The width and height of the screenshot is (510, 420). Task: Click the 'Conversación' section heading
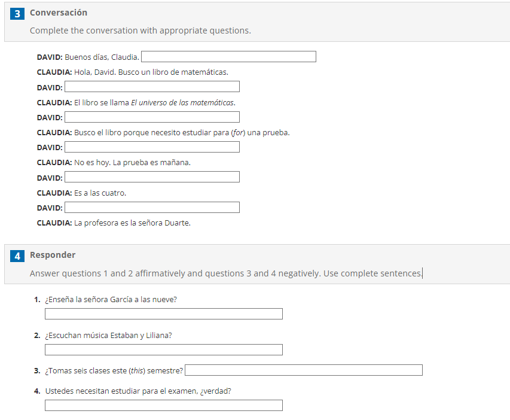pyautogui.click(x=59, y=13)
